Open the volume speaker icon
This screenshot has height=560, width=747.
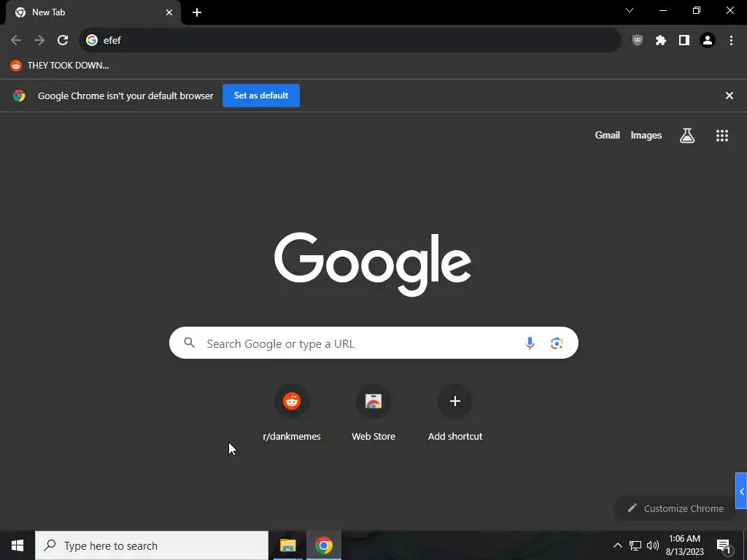click(x=653, y=545)
